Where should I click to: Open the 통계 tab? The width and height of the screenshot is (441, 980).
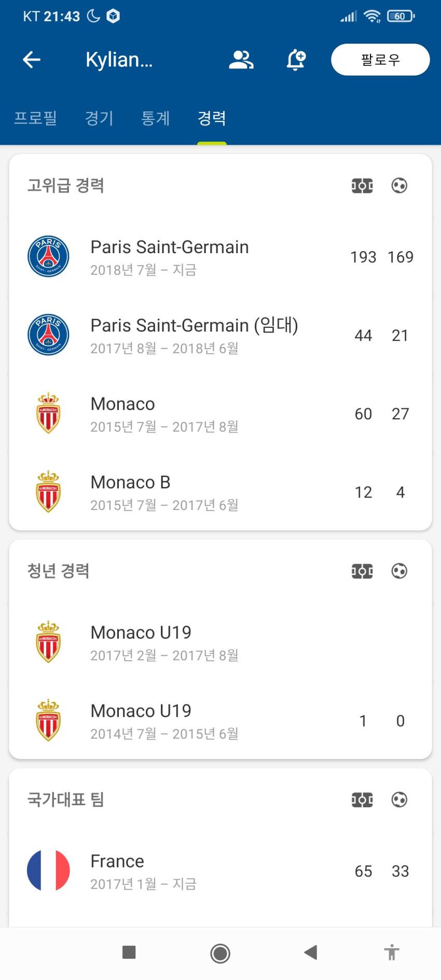pyautogui.click(x=156, y=118)
